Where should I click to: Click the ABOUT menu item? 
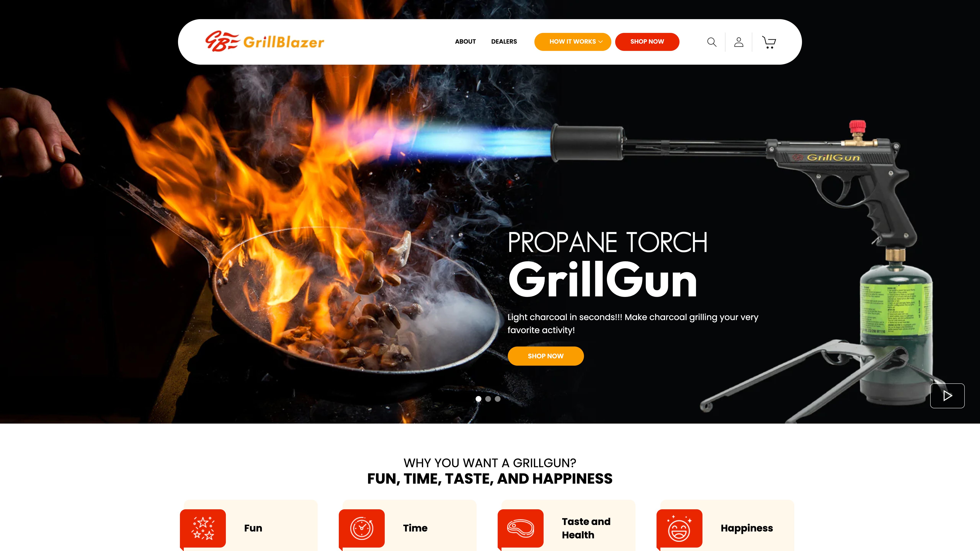tap(465, 42)
